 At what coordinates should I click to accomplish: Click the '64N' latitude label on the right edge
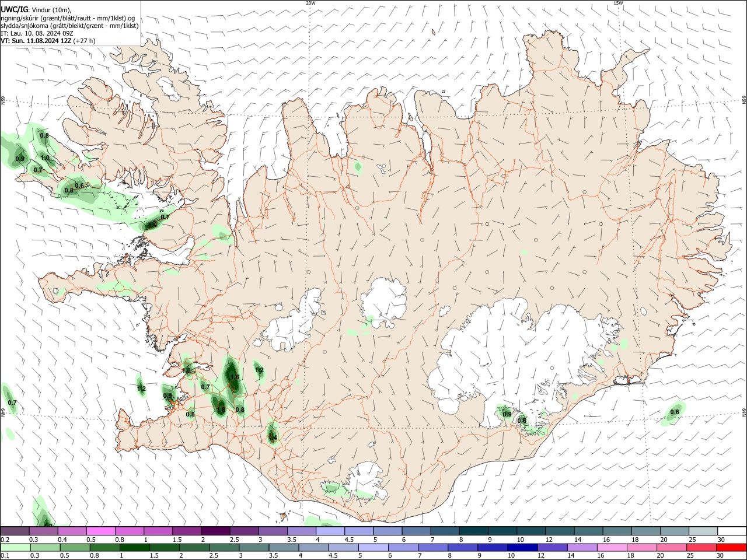(x=744, y=412)
